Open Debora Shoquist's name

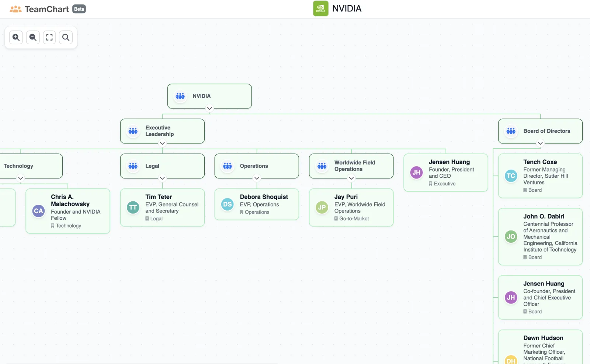(264, 197)
